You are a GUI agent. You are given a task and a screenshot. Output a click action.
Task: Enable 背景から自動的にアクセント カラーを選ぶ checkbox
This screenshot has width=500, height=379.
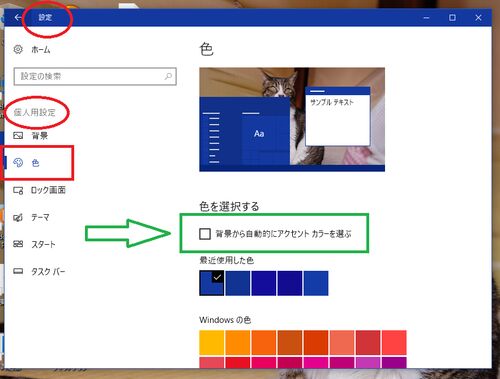point(205,234)
